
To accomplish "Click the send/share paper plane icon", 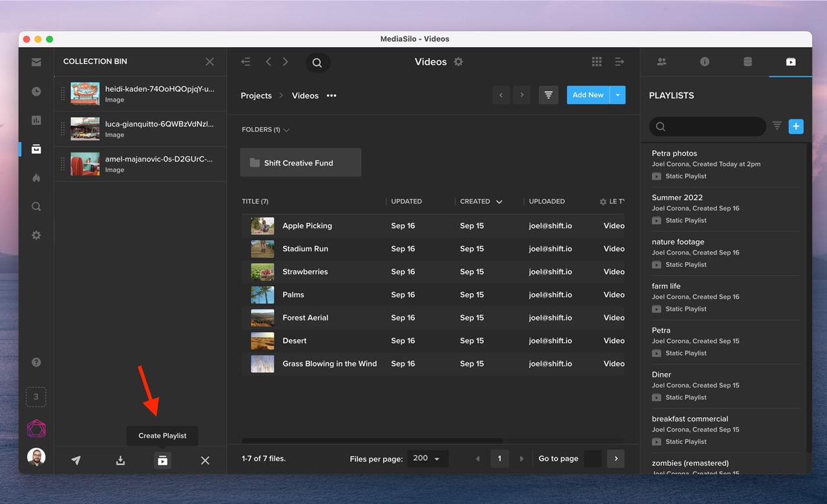I will tap(76, 461).
